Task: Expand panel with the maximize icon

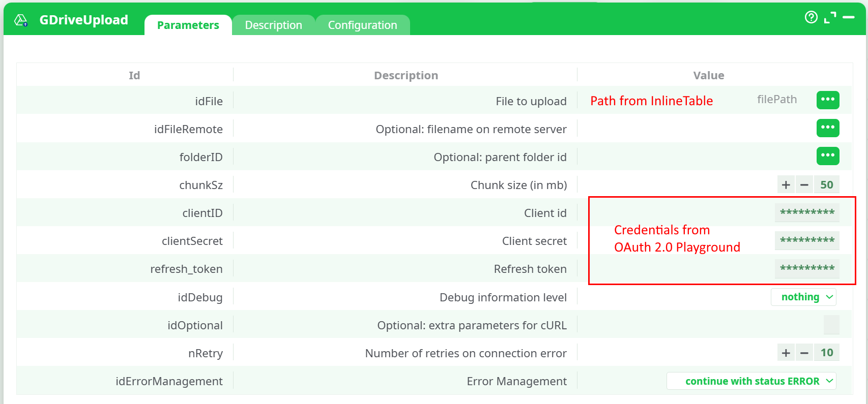Action: click(830, 17)
